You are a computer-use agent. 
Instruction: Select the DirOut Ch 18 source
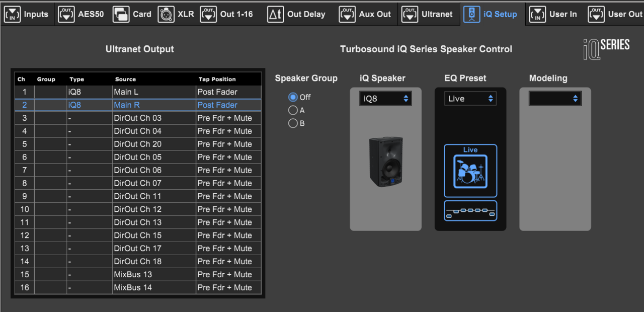154,262
